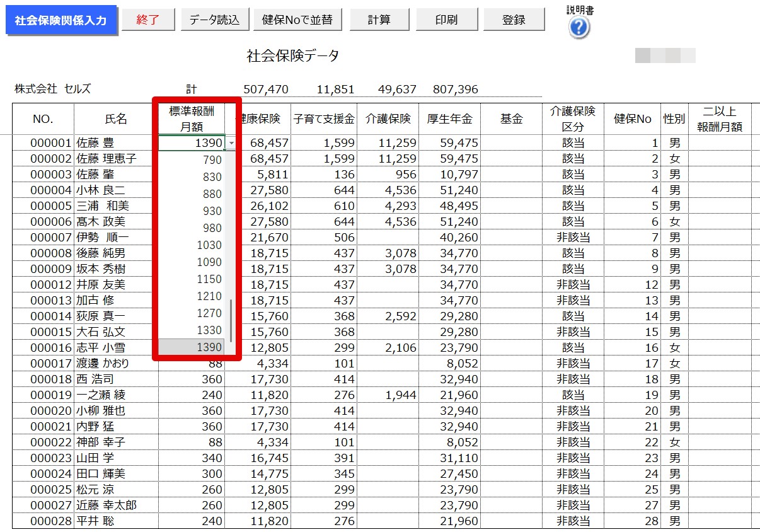Open the 説明書 help question mark icon

579,28
